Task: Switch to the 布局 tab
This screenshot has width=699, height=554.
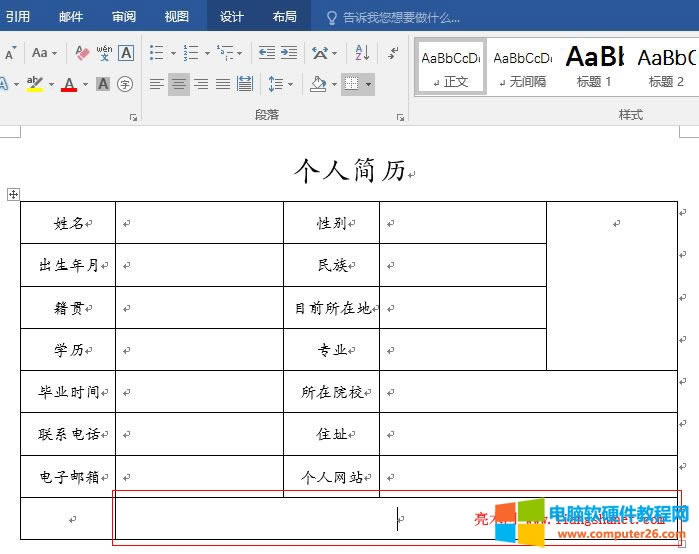Action: point(284,17)
